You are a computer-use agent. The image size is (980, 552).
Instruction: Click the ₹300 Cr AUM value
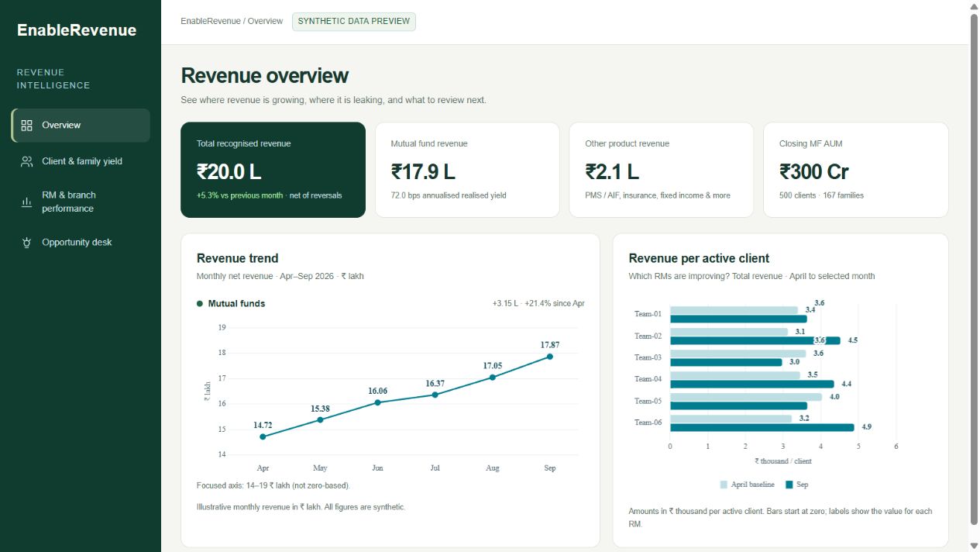point(814,171)
